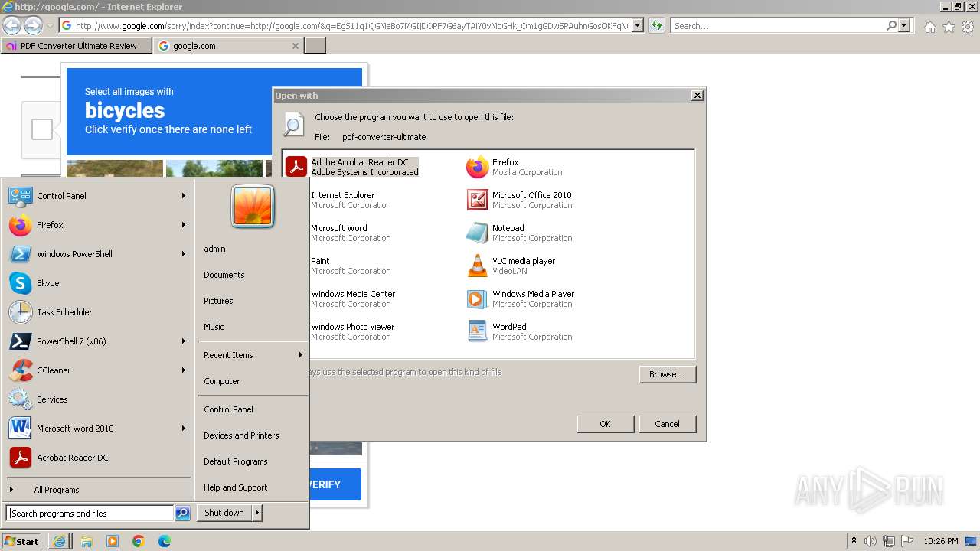Open IE Favorites star icon
This screenshot has width=980, height=551.
[x=949, y=27]
